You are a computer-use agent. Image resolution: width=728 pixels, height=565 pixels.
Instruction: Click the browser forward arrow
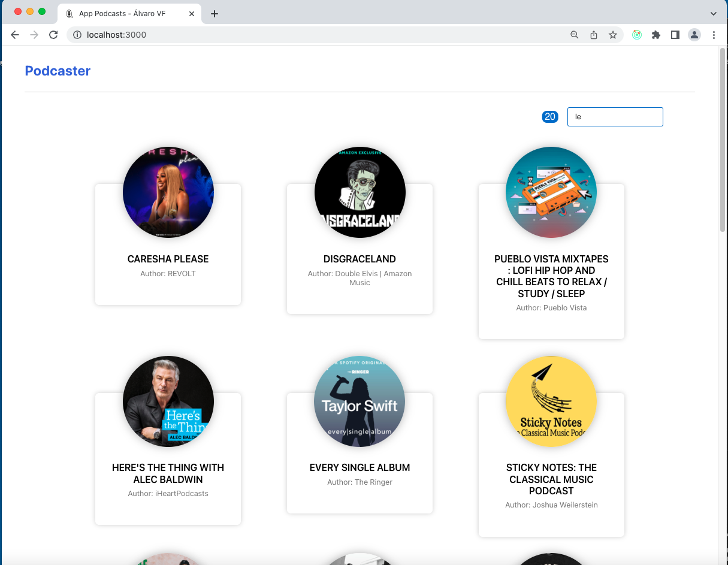click(34, 35)
